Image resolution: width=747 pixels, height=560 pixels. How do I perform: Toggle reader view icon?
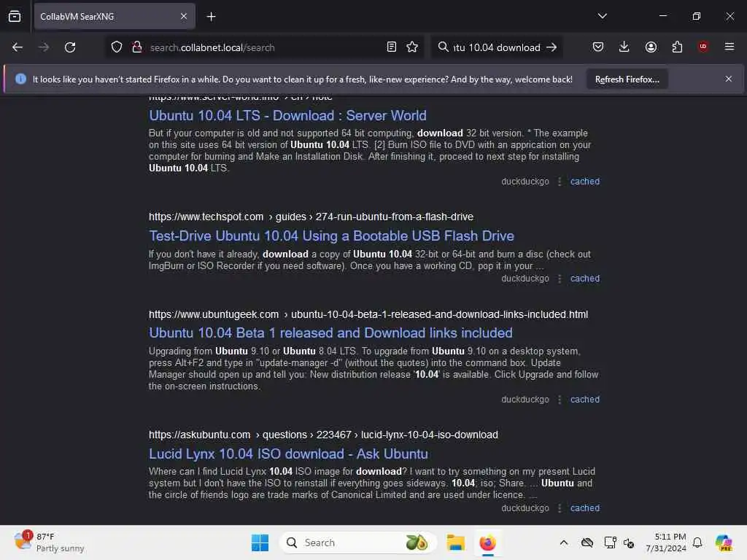point(392,47)
